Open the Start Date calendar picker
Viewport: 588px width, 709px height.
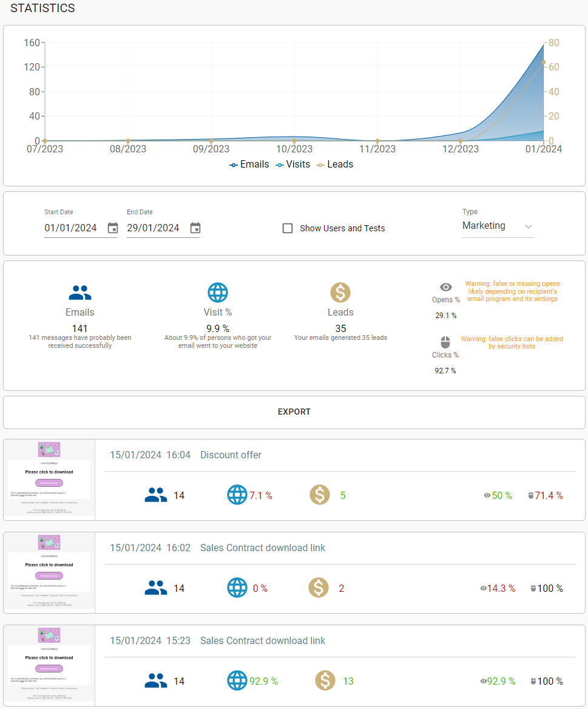(113, 228)
